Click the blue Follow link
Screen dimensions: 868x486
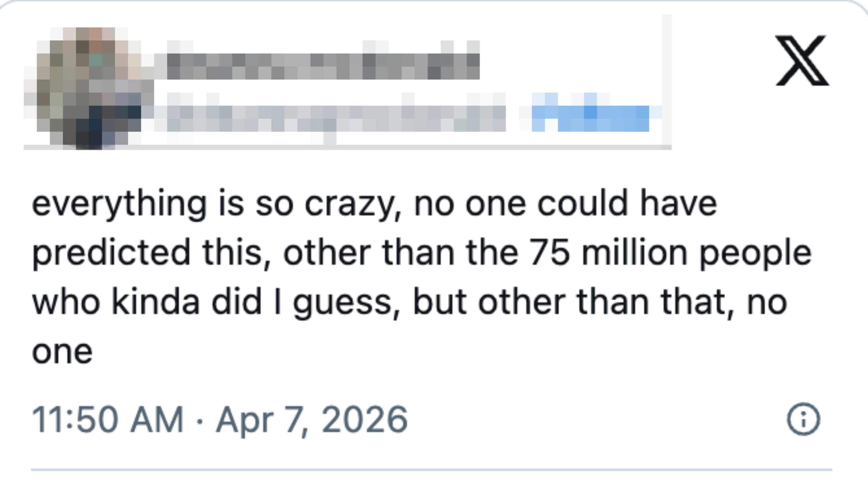click(x=590, y=118)
